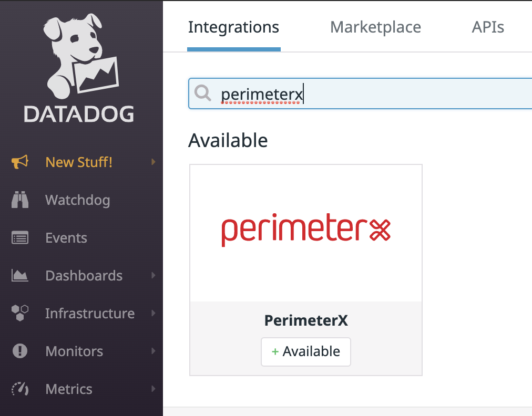Image resolution: width=532 pixels, height=416 pixels.
Task: Open the APIs tab
Action: click(487, 27)
